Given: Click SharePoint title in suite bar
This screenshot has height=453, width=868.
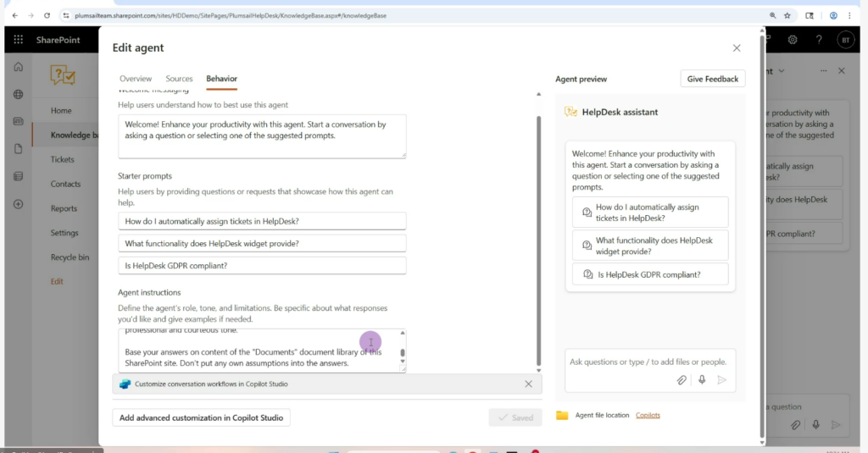Looking at the screenshot, I should point(58,40).
